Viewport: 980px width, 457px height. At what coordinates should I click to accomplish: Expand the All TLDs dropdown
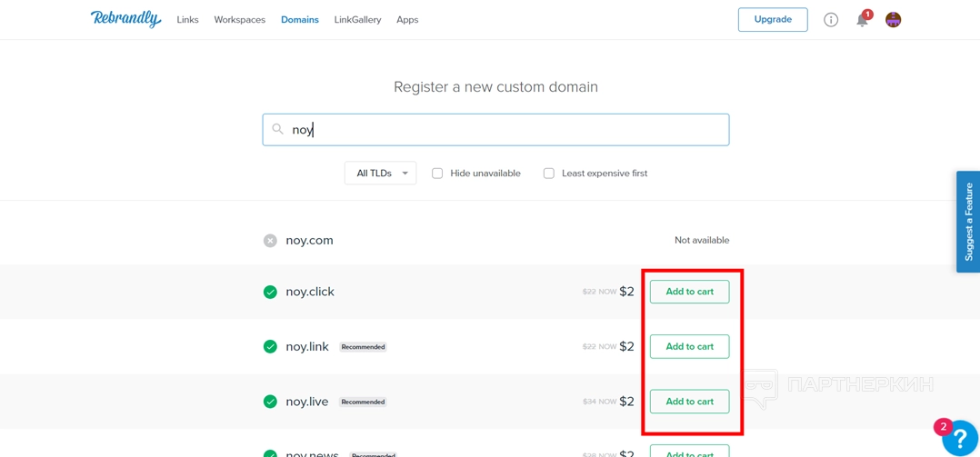coord(380,174)
